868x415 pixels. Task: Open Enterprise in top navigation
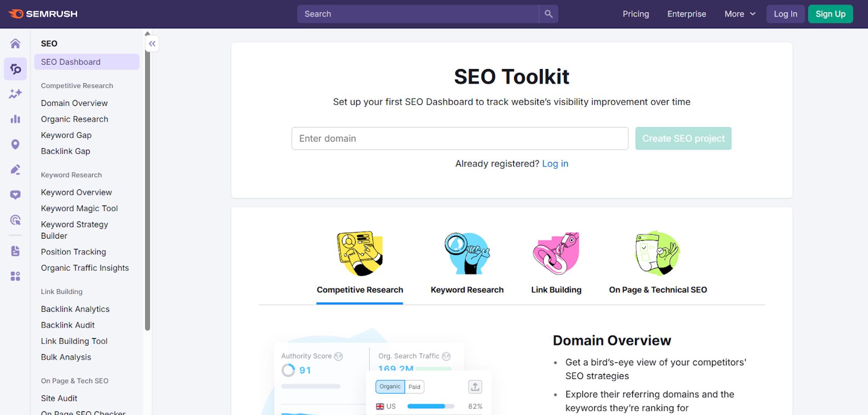687,14
